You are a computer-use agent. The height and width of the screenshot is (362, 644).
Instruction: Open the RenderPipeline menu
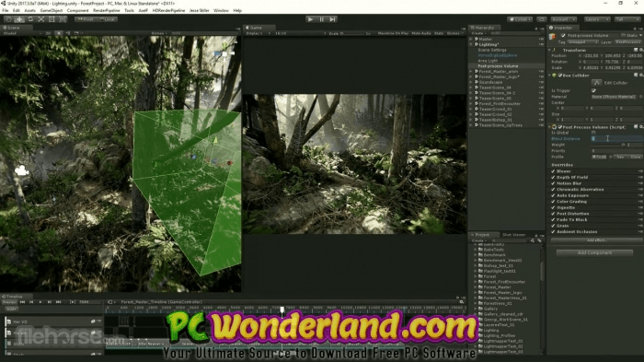point(107,10)
